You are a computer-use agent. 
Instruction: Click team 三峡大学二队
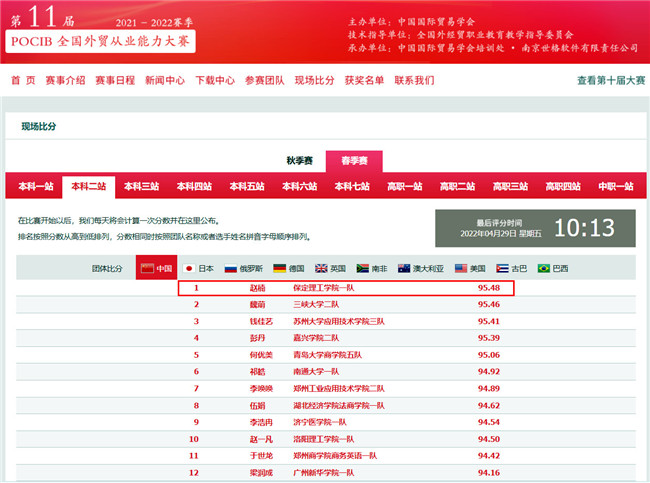tap(316, 304)
